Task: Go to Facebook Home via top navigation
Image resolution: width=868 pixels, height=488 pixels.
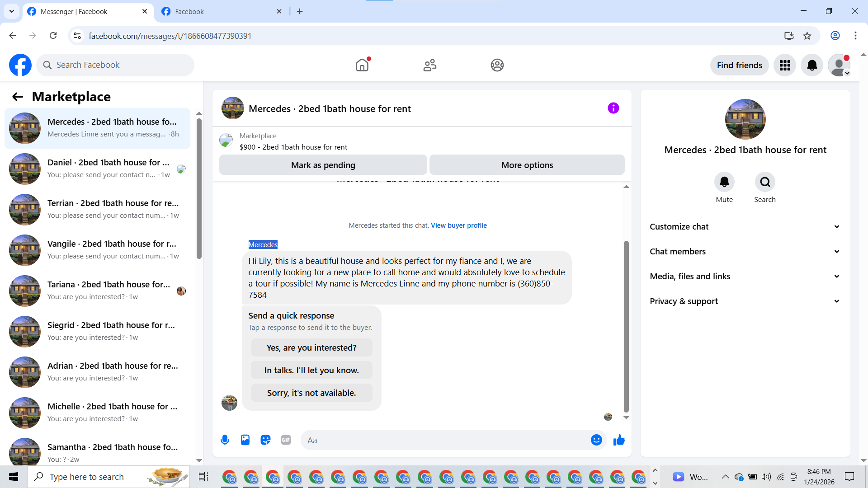Action: pyautogui.click(x=362, y=66)
